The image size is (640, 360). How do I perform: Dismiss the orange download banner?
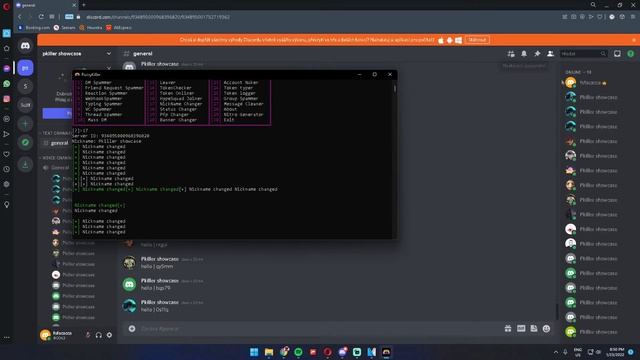[x=633, y=40]
